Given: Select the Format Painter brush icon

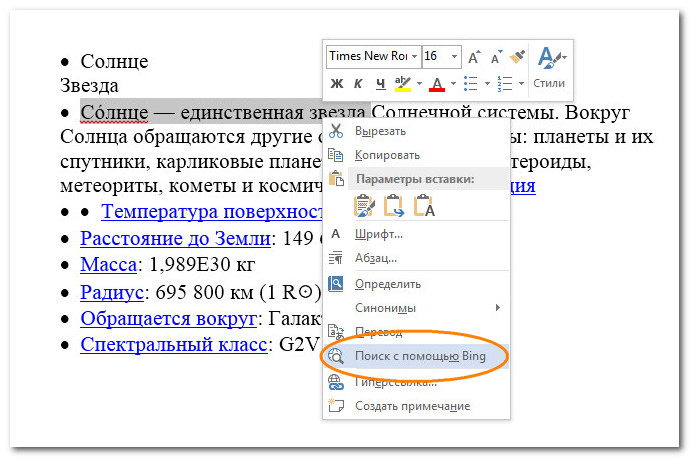Looking at the screenshot, I should [518, 57].
